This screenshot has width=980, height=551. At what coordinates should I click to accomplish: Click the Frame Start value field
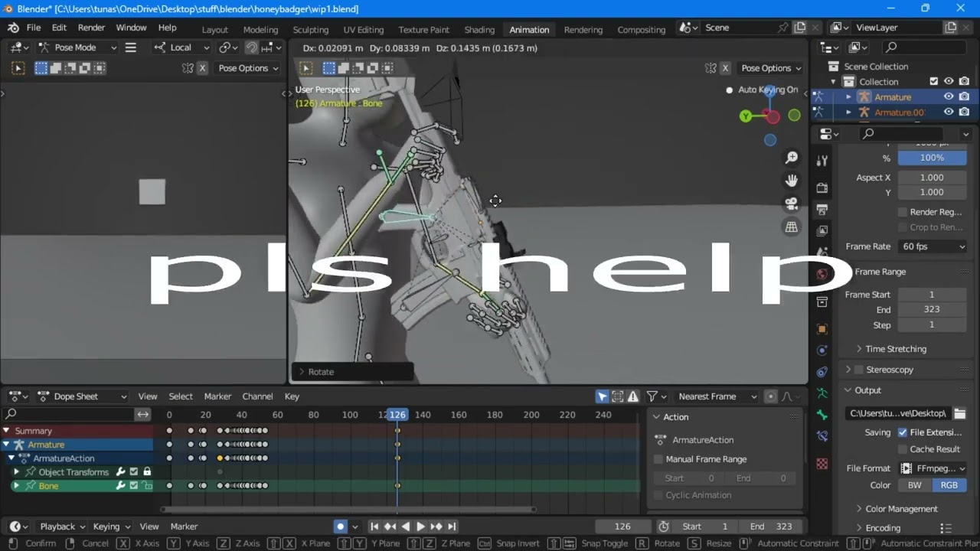[932, 295]
